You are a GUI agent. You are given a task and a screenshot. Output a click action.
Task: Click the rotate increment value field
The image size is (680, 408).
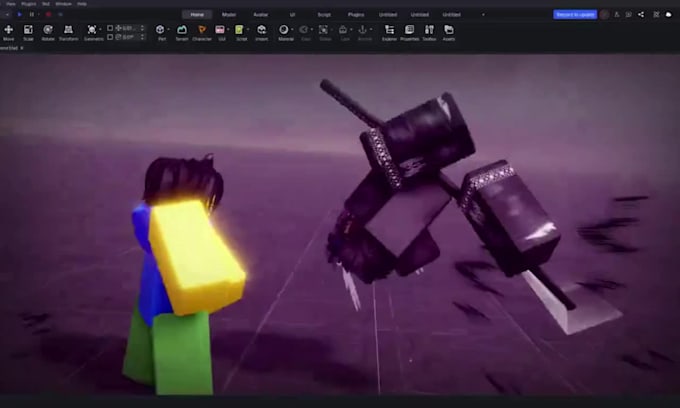tap(131, 37)
